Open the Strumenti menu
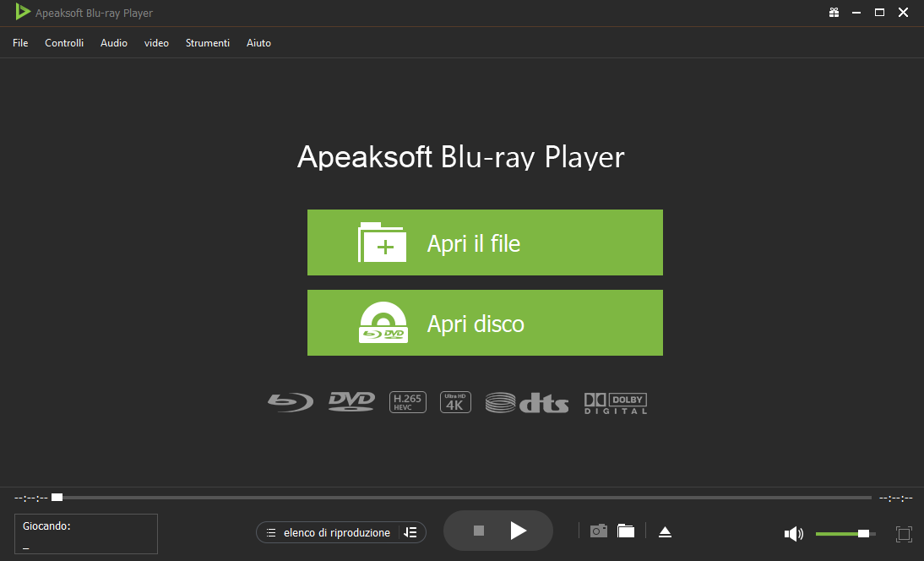The width and height of the screenshot is (924, 561). click(x=208, y=43)
